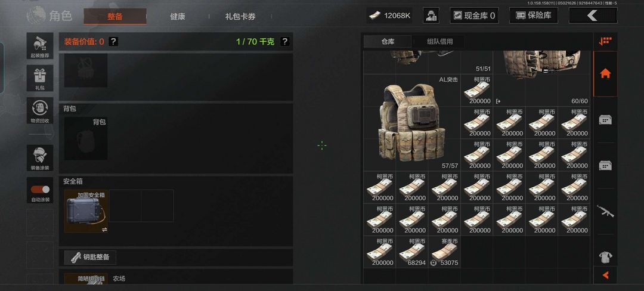
Task: Switch to the 礼包卡券 tab
Action: click(x=240, y=17)
